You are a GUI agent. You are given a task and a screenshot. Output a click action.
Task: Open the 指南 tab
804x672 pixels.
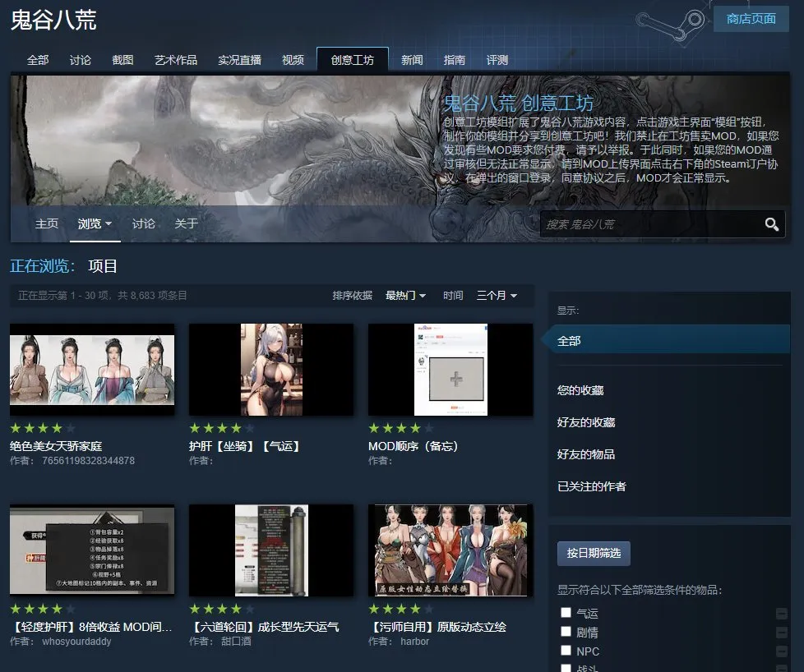click(x=455, y=60)
